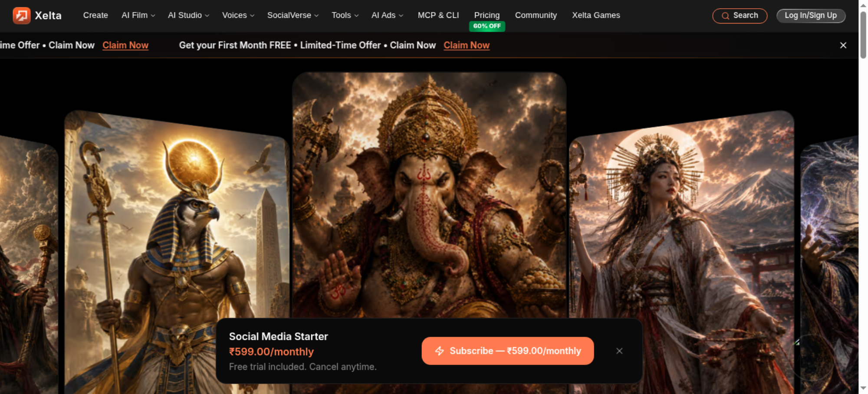
Task: Click the page vertical scrollbar thumb
Action: (x=863, y=35)
